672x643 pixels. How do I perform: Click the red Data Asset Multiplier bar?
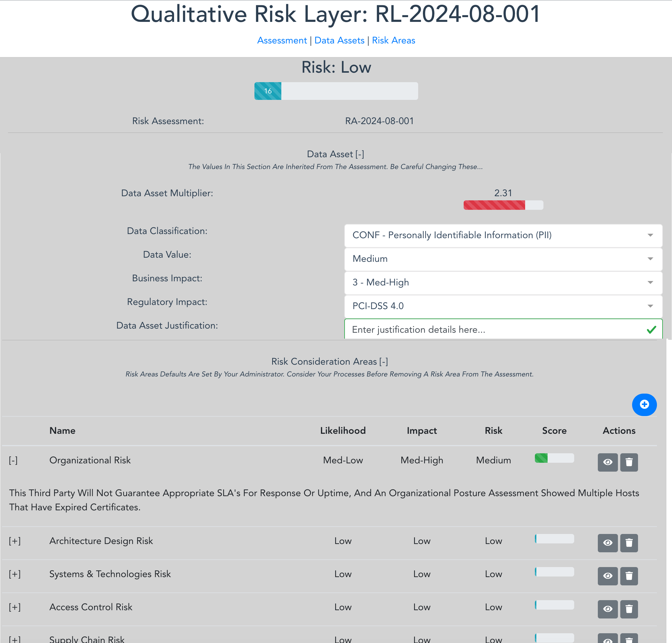pos(503,205)
